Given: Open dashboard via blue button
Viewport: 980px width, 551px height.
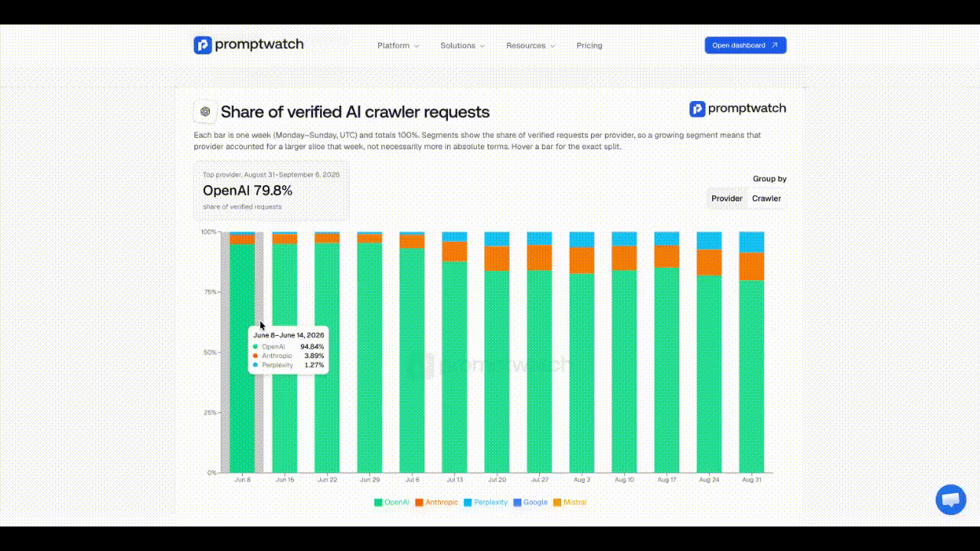Looking at the screenshot, I should 746,45.
